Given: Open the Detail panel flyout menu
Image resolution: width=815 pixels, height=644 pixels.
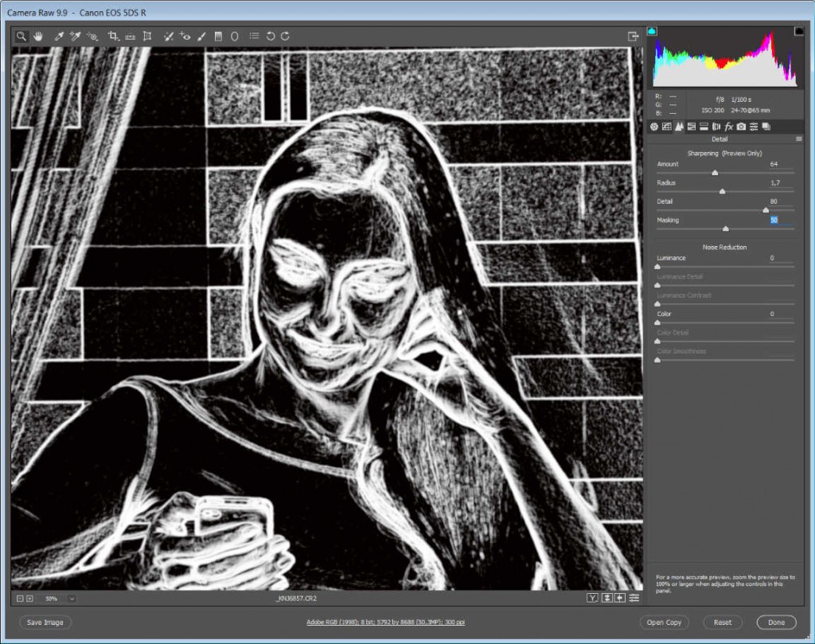Looking at the screenshot, I should [798, 139].
